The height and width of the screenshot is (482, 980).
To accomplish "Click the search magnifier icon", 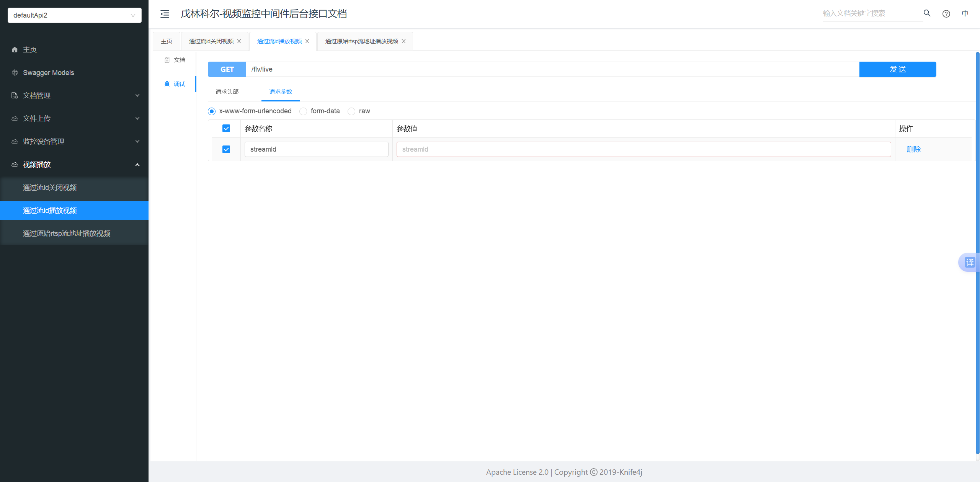I will (927, 13).
